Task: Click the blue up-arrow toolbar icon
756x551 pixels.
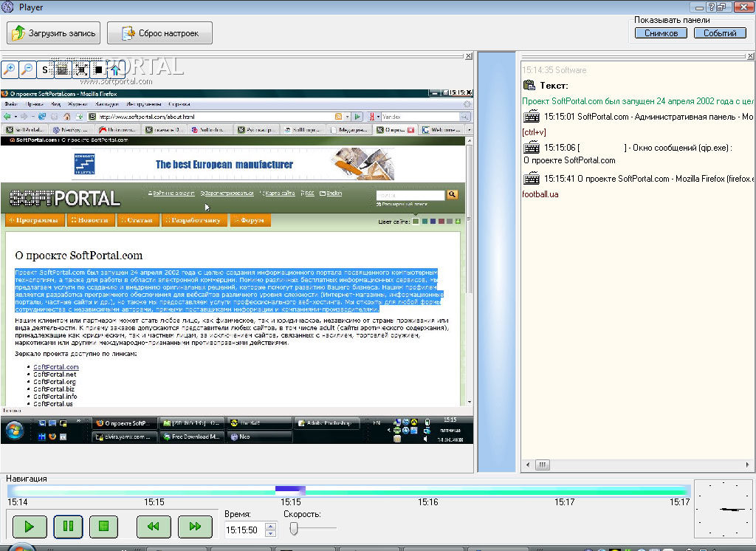Action: point(116,69)
